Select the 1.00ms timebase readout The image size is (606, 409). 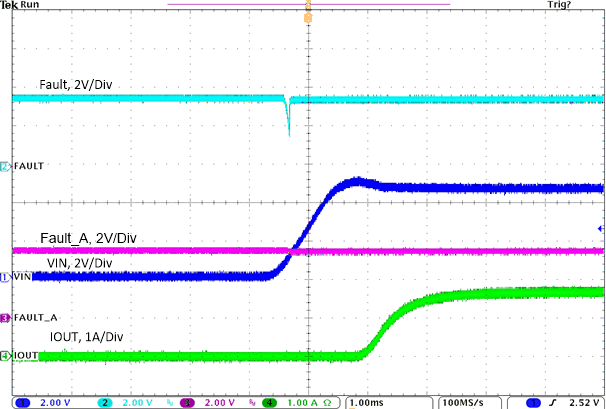click(366, 402)
